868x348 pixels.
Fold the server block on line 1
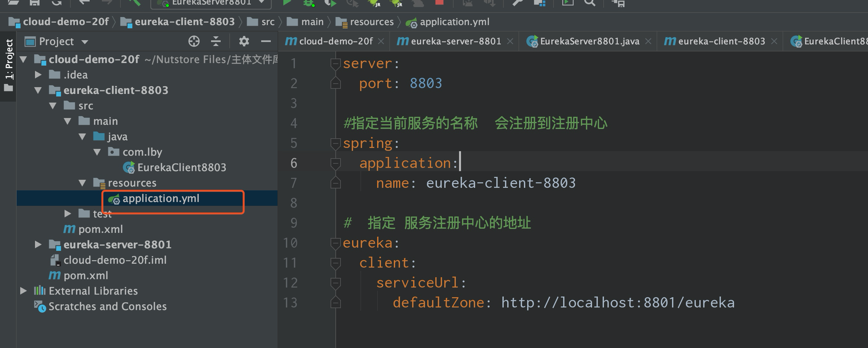click(x=335, y=63)
